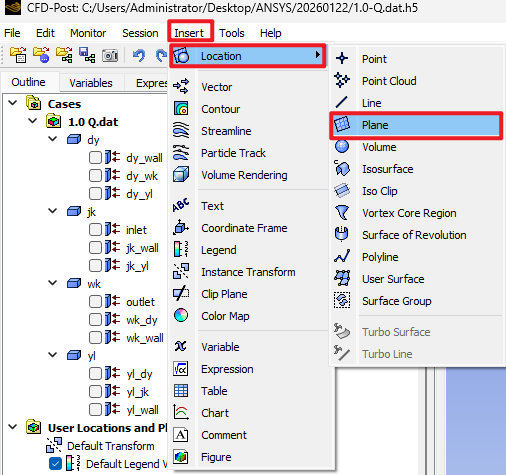Click the Streamline icon
This screenshot has height=475, width=506.
(181, 130)
